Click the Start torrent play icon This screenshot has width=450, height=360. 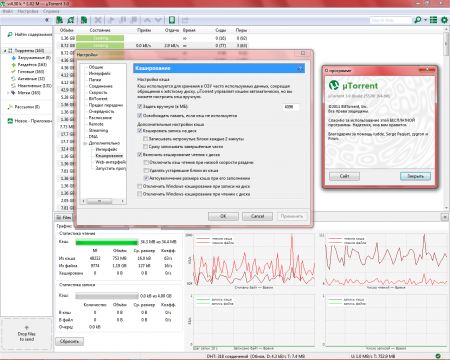[112, 20]
